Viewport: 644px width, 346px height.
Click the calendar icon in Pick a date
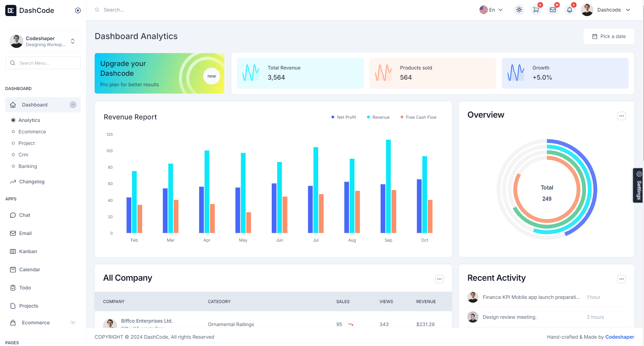coord(595,36)
